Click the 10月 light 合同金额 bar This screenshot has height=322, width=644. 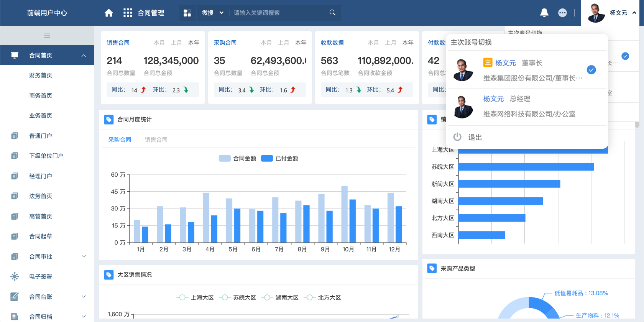tap(345, 214)
